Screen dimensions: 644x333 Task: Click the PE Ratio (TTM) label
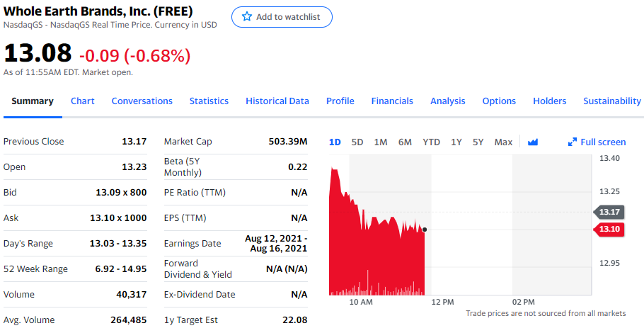(195, 193)
